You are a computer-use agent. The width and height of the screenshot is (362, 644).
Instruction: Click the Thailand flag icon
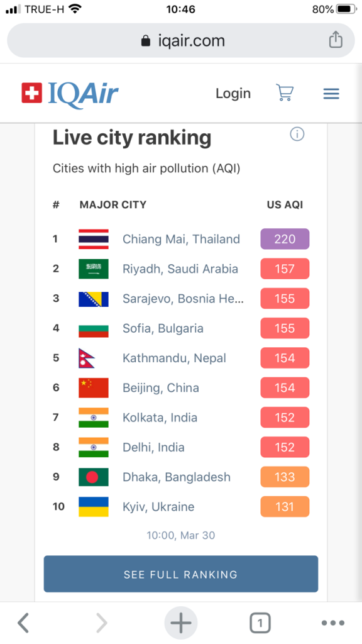[x=94, y=239]
